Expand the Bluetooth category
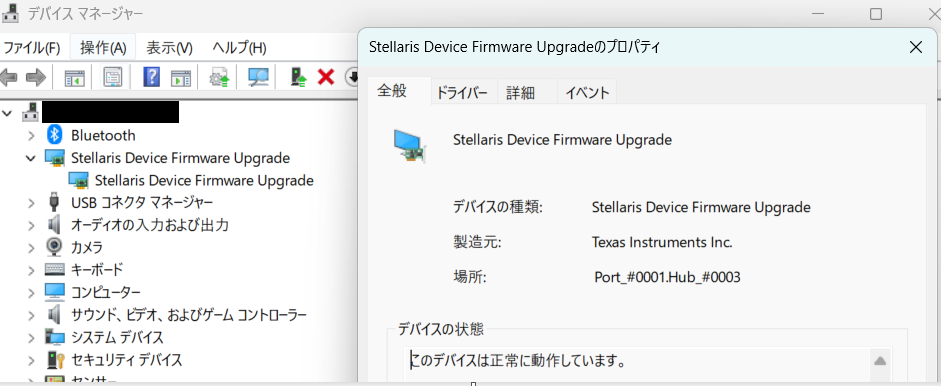 tap(31, 136)
